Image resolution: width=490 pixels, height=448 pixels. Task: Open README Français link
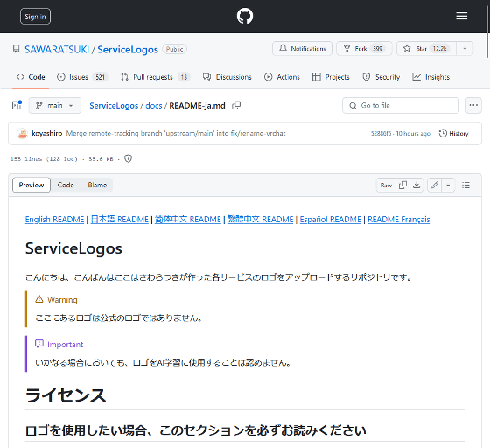click(399, 220)
